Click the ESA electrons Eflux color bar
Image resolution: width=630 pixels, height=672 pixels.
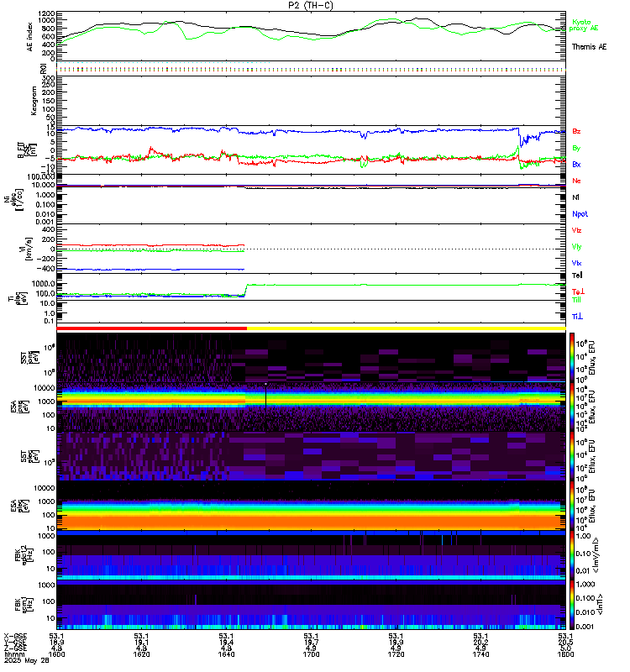(x=572, y=506)
